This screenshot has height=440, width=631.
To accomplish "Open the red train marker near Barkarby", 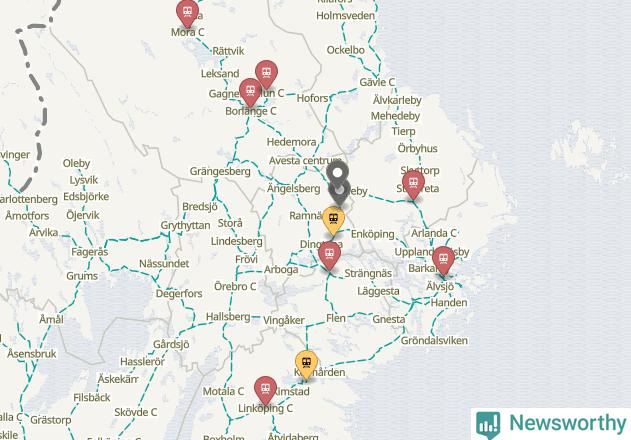I will click(x=443, y=261).
